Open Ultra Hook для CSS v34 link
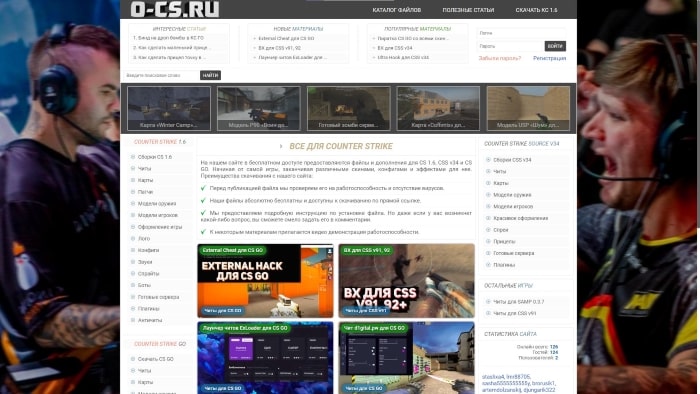The height and width of the screenshot is (394, 700). (x=403, y=58)
